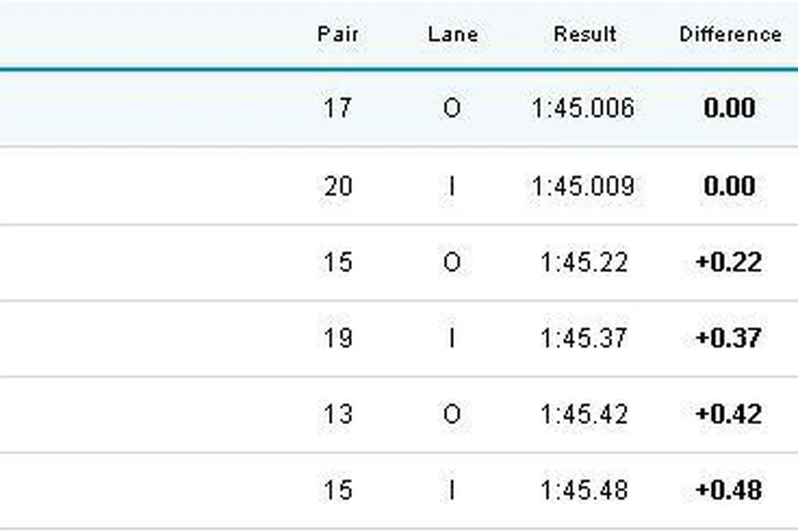Click pair number 20

click(337, 186)
